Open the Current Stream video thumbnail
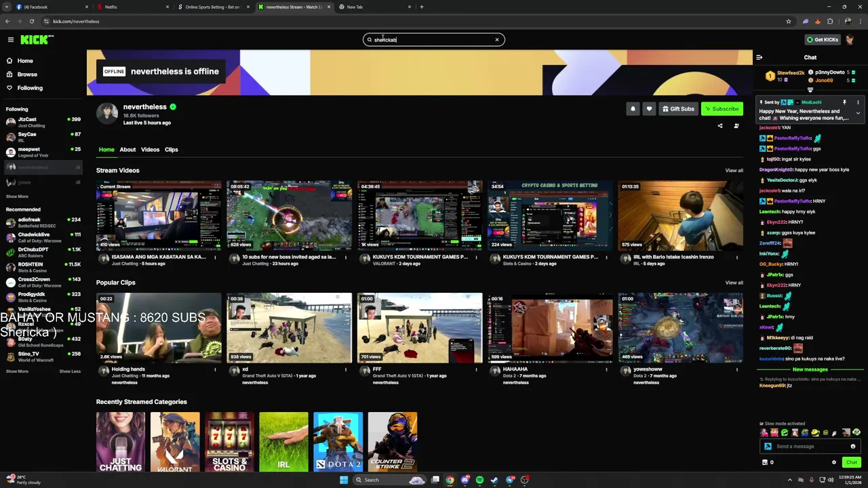The height and width of the screenshot is (488, 868). (159, 216)
